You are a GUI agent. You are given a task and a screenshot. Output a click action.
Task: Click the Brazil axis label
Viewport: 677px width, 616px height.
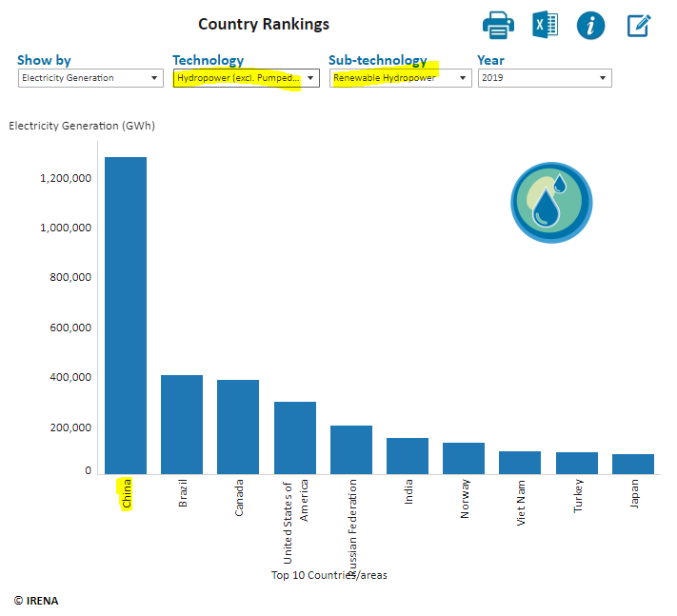click(x=183, y=493)
